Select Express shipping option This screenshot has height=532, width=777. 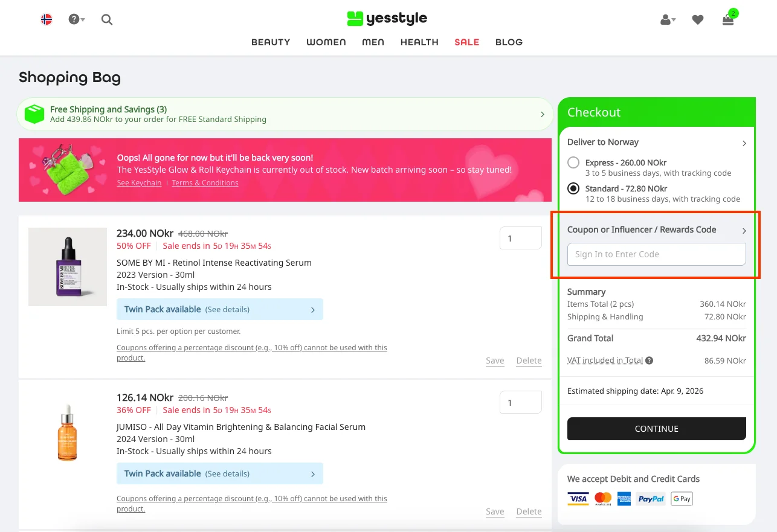(x=573, y=163)
